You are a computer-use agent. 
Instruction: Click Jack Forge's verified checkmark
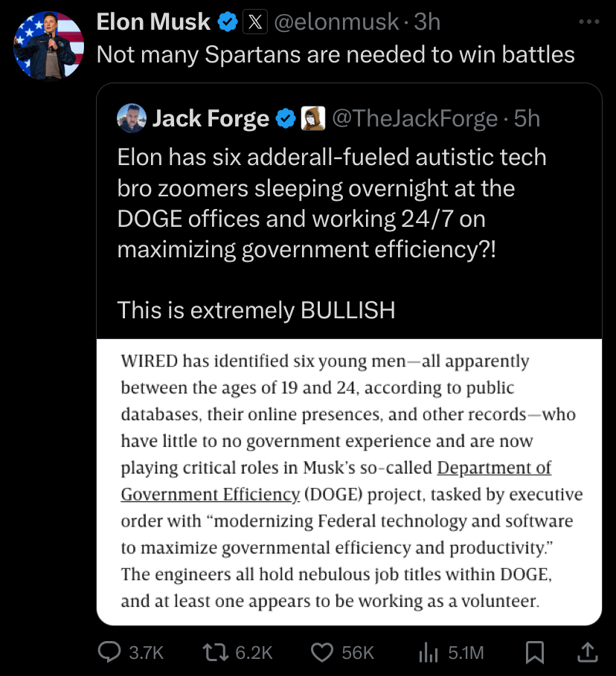286,118
